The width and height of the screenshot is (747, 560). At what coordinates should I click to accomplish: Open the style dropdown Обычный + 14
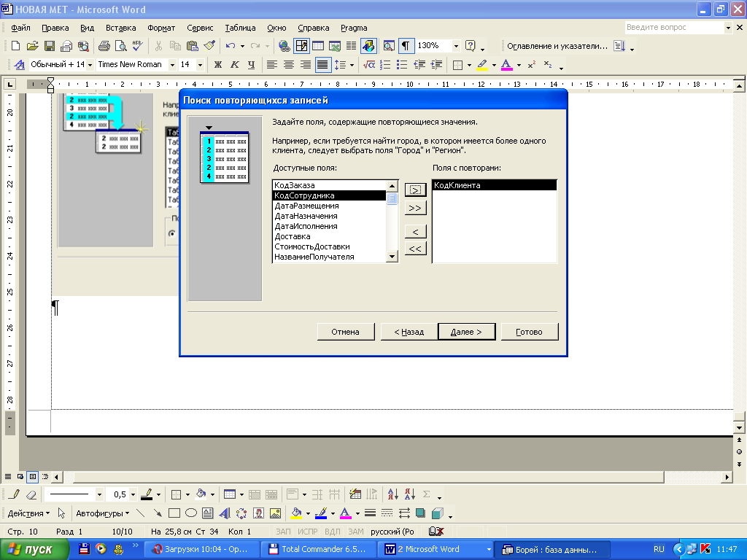click(x=90, y=64)
